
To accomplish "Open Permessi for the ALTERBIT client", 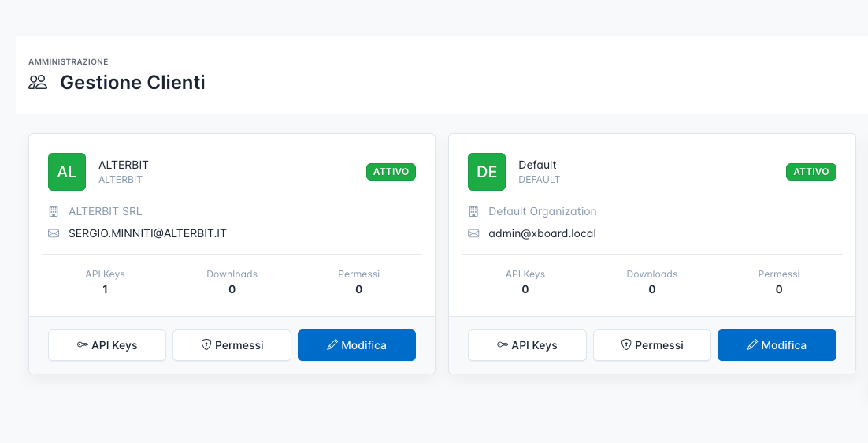I will [x=232, y=345].
